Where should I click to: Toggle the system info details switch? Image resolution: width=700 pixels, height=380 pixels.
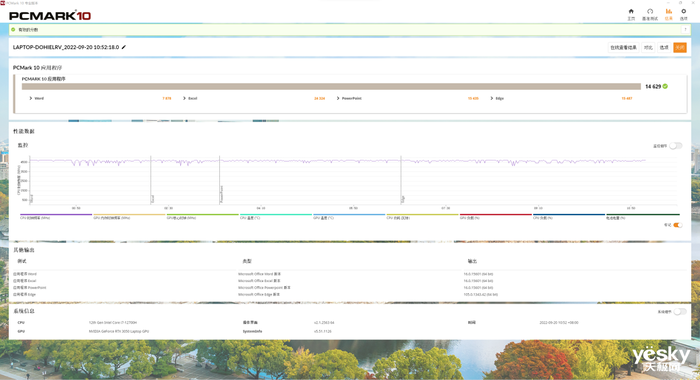pos(679,312)
